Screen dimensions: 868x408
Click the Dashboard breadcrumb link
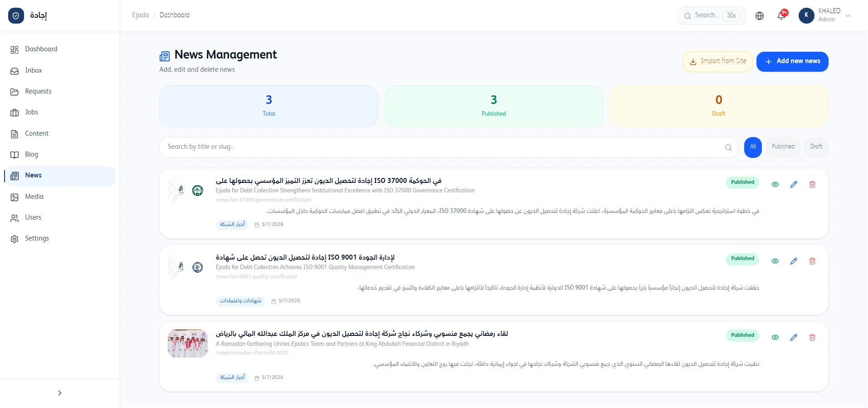point(175,15)
